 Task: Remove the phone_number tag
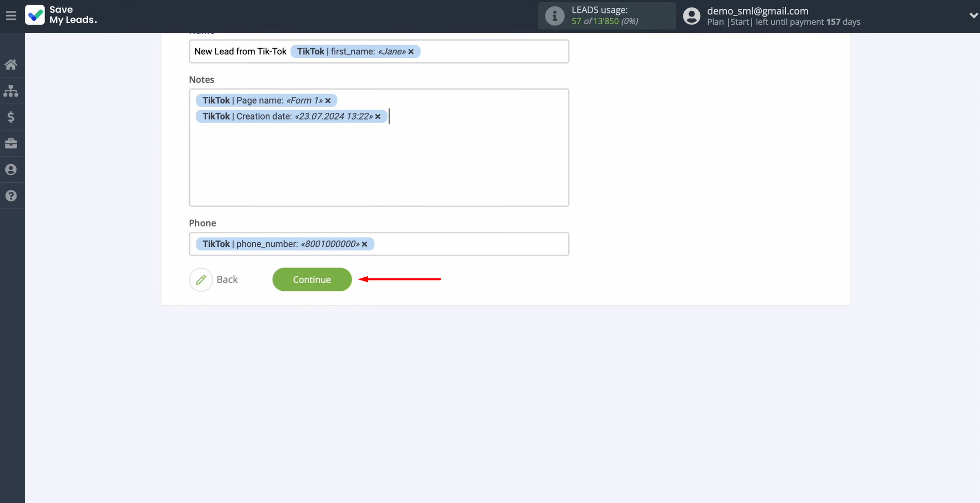point(365,244)
